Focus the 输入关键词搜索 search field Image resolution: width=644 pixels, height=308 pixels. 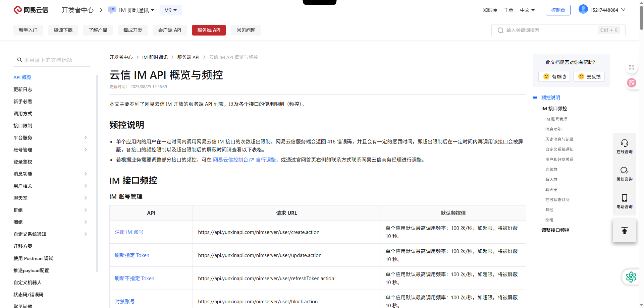click(558, 30)
